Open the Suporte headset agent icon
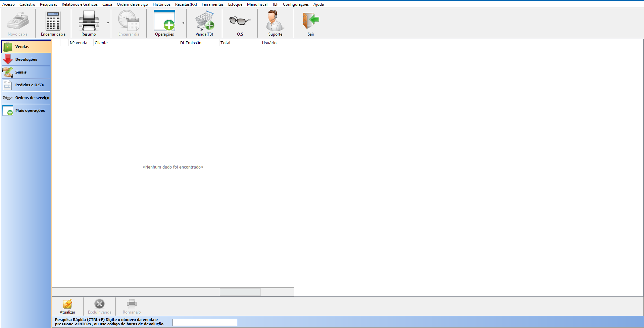Image resolution: width=644 pixels, height=328 pixels. coord(275,21)
